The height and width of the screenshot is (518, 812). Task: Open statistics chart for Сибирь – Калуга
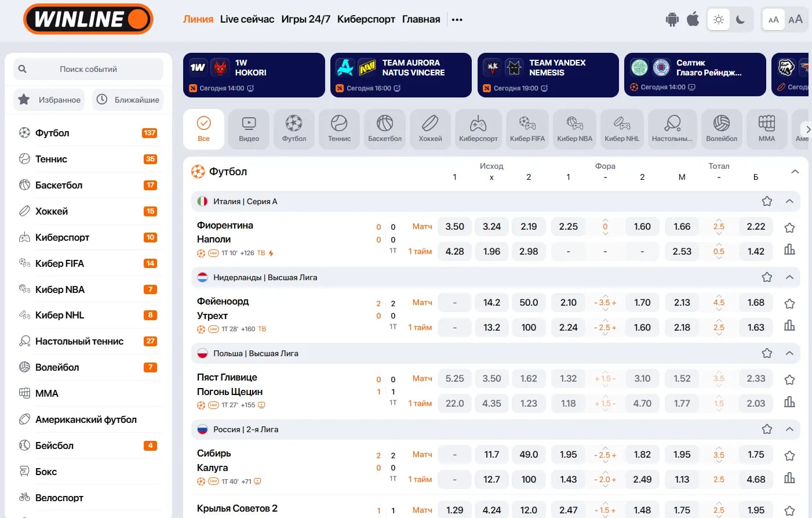pyautogui.click(x=789, y=477)
